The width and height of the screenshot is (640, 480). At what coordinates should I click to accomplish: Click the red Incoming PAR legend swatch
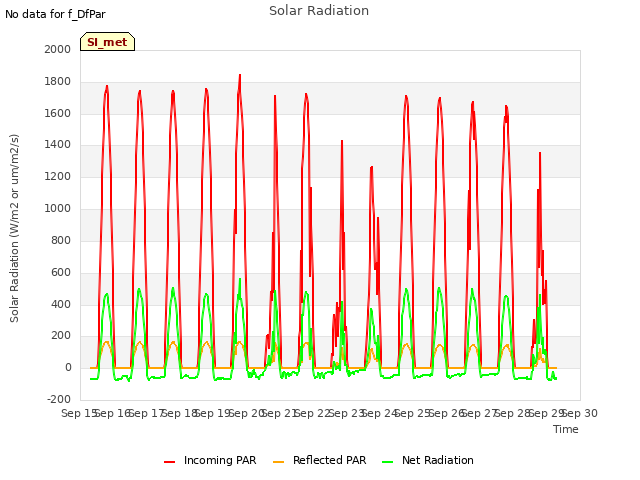pyautogui.click(x=169, y=462)
